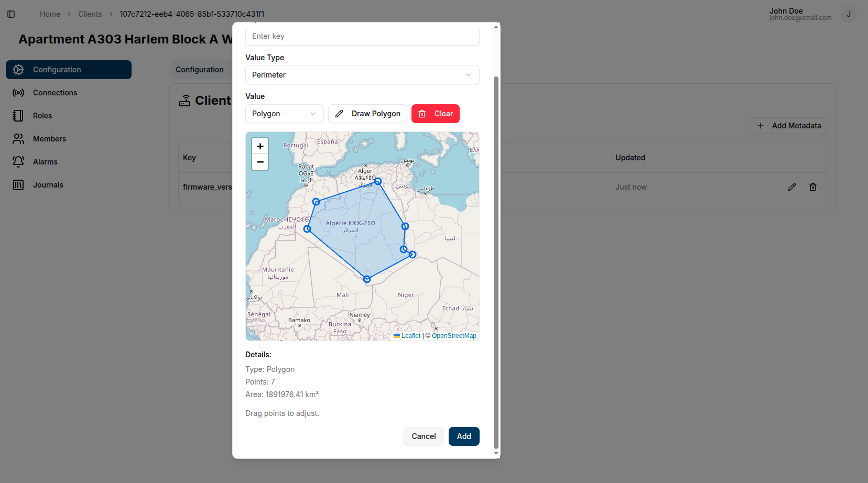Click the trash delete icon for firmware row
868x483 pixels.
pos(813,187)
